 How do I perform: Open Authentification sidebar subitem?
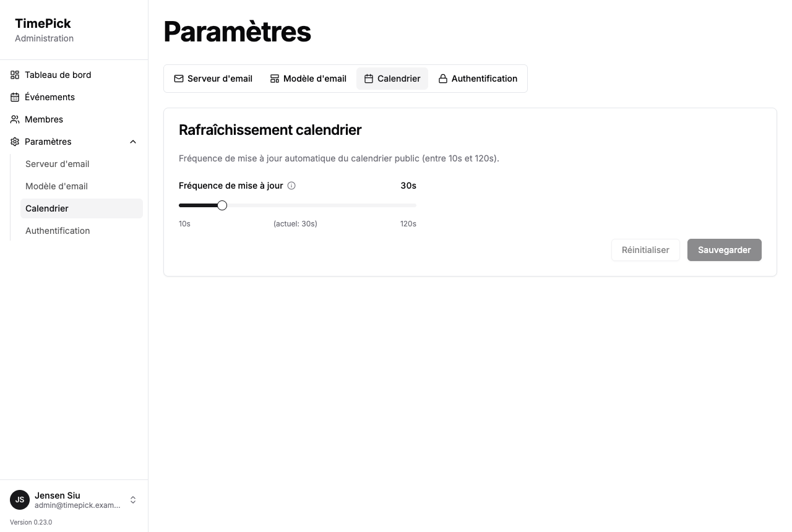[82, 231]
